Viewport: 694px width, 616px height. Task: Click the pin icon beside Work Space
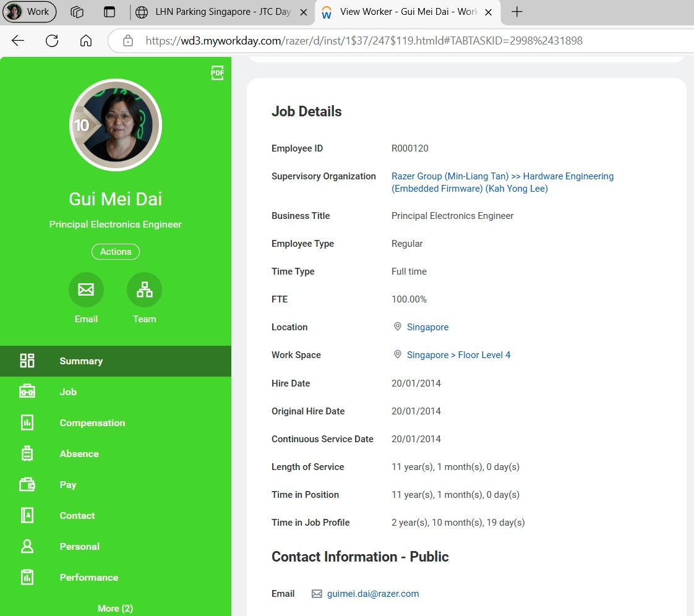pyautogui.click(x=398, y=354)
